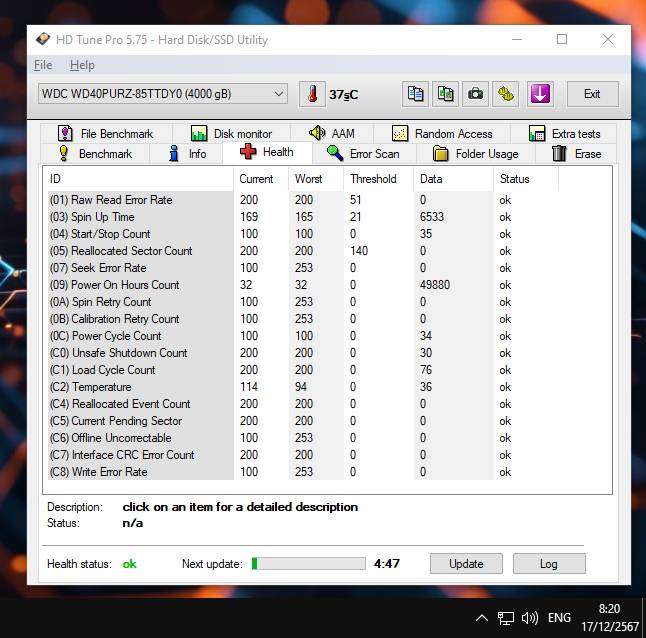The image size is (646, 638).
Task: Select the Health tab
Action: [x=267, y=152]
